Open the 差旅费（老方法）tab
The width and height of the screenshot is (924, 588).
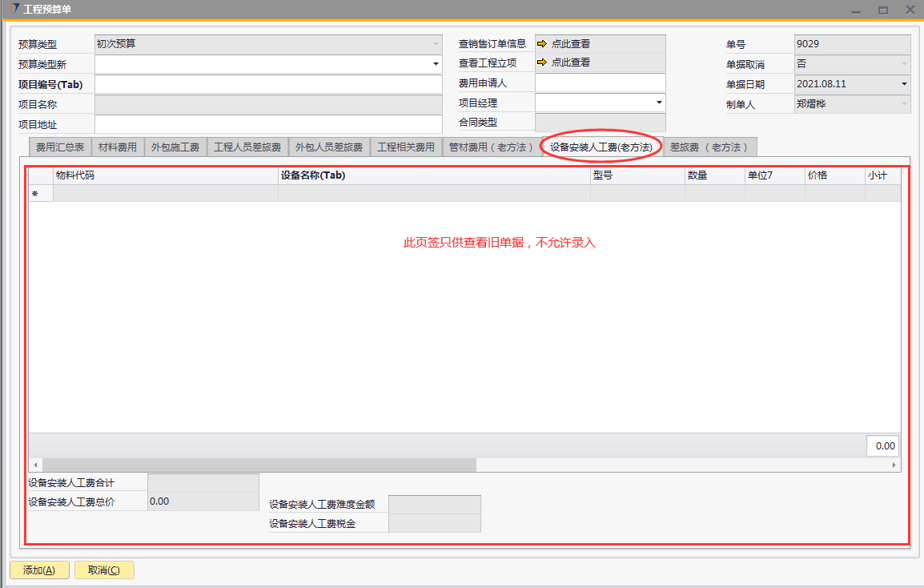coord(709,147)
